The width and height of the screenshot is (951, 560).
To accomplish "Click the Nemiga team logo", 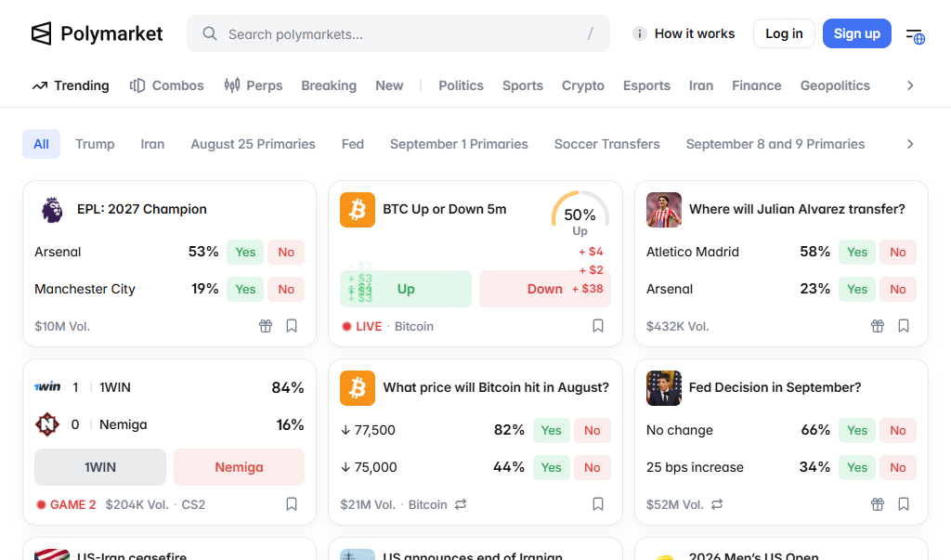I will click(x=47, y=424).
